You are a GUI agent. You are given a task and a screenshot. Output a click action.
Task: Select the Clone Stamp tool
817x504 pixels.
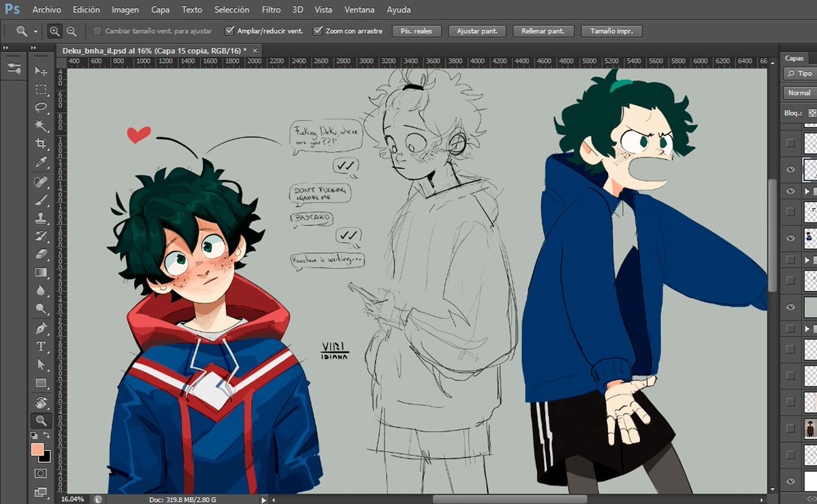pyautogui.click(x=41, y=218)
